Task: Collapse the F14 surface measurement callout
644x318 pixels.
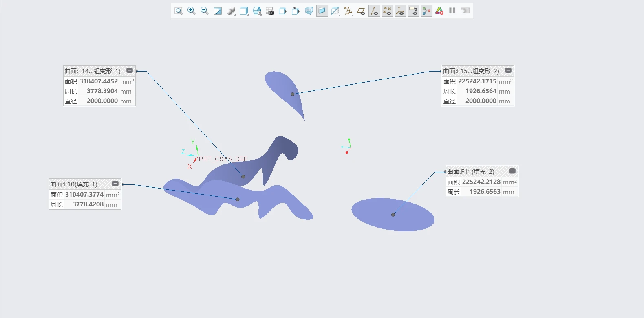Action: [130, 70]
